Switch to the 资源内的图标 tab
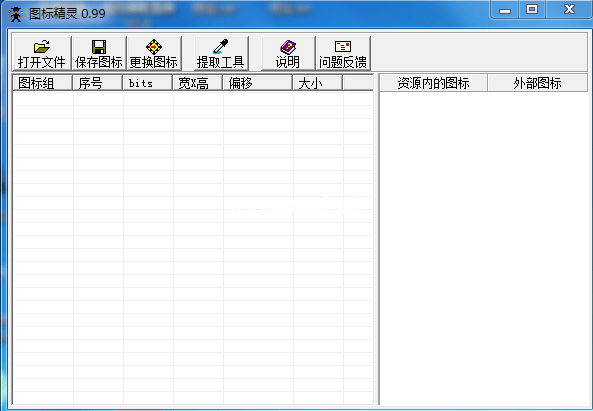The width and height of the screenshot is (593, 411). 433,83
